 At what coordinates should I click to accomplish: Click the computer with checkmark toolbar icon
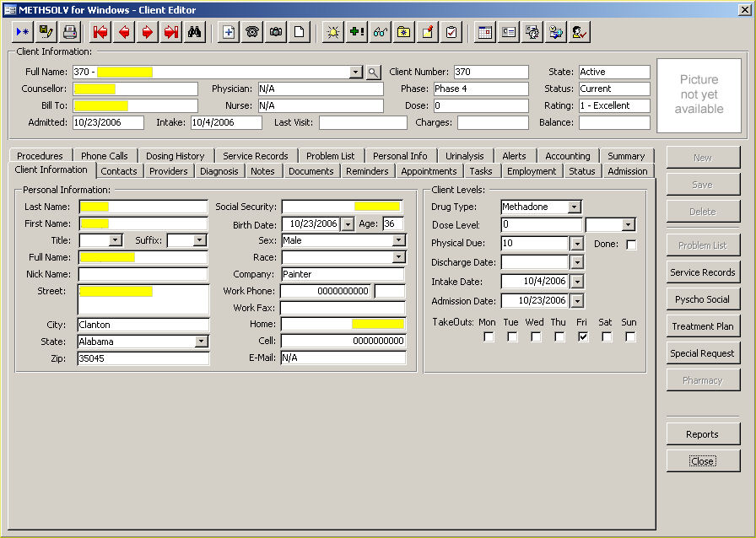(556, 32)
